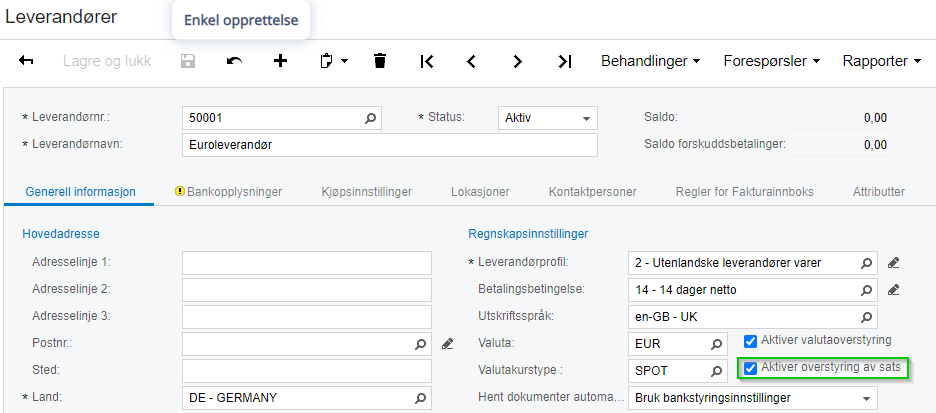The width and height of the screenshot is (936, 413).
Task: Click pencil edit icon next to Postnr.
Action: tap(448, 344)
